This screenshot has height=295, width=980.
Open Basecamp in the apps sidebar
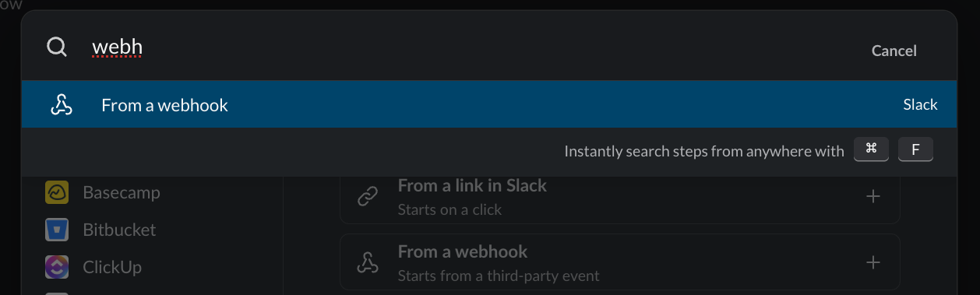(x=122, y=192)
